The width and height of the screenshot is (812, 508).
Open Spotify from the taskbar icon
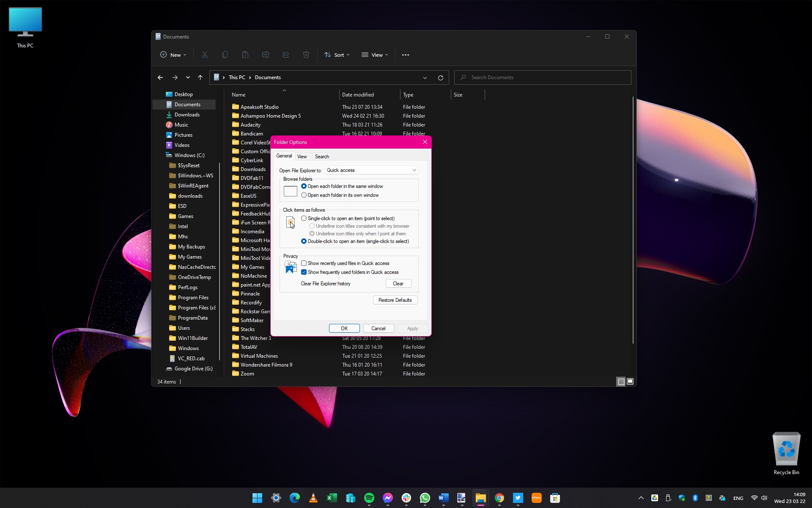point(369,498)
